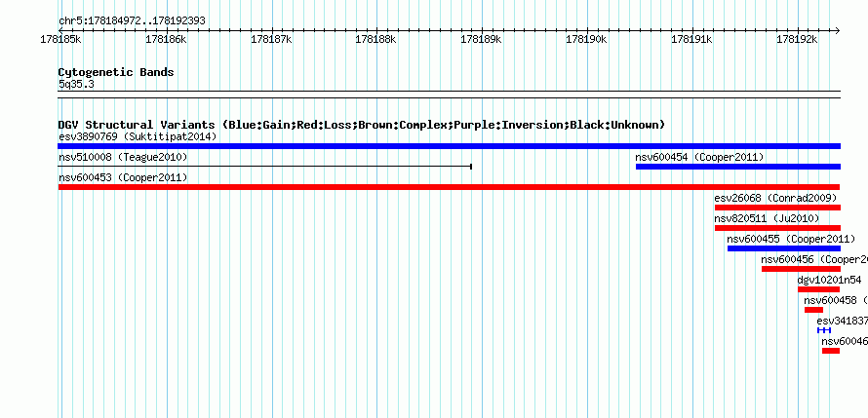This screenshot has width=868, height=418.
Task: Open nsv820511 (Ju2010) label
Action: click(767, 219)
